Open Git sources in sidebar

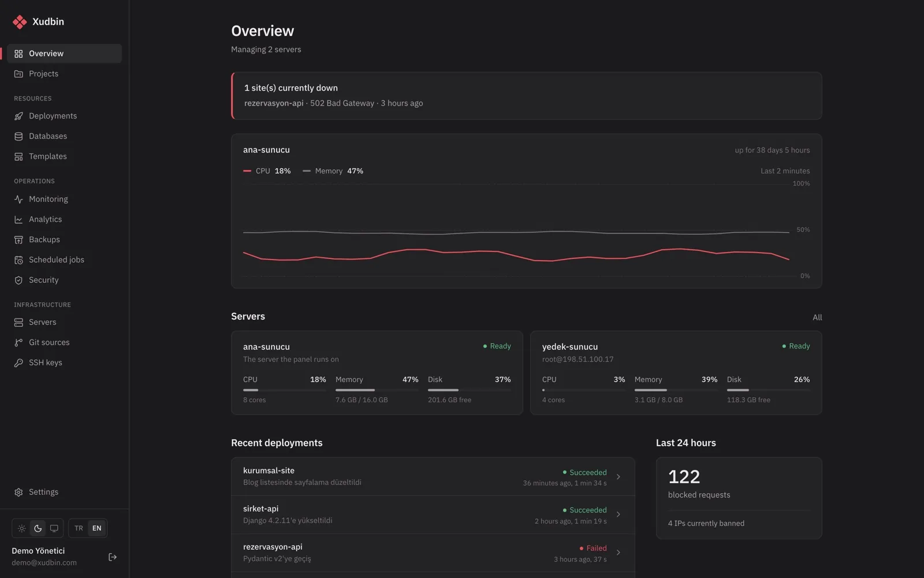pos(65,343)
